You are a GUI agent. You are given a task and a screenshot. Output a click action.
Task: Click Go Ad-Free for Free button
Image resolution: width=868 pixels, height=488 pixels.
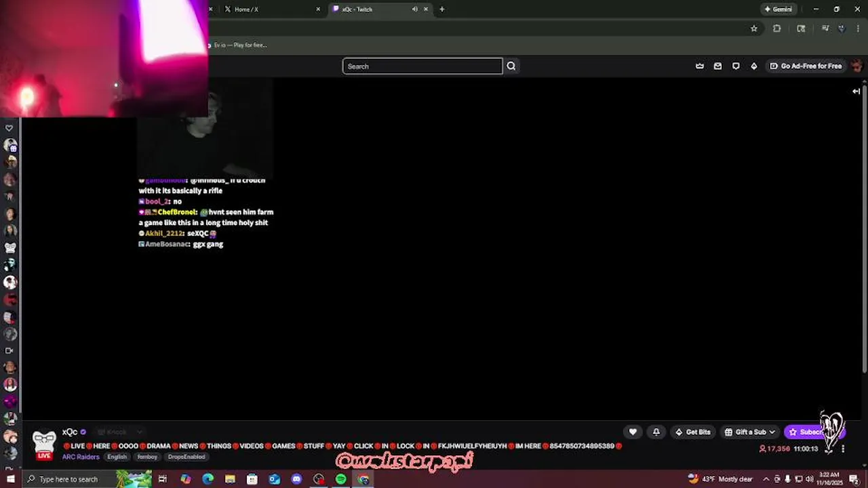point(806,66)
